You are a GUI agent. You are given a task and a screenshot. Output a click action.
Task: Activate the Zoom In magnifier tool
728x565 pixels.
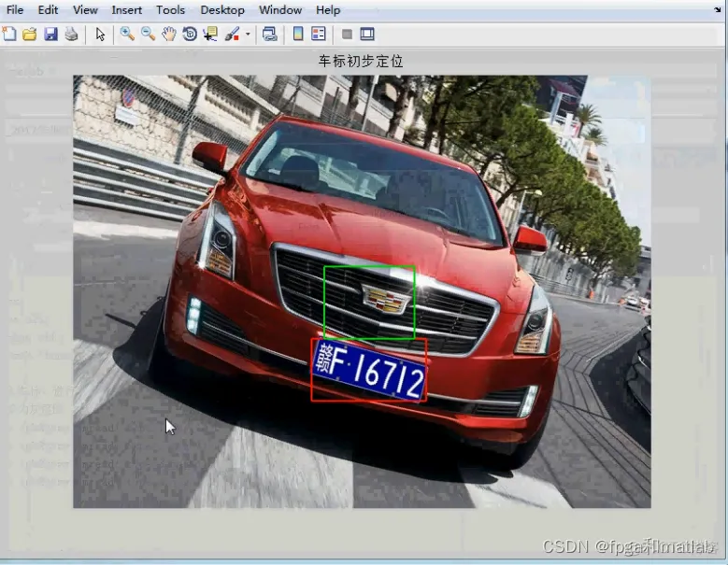127,34
